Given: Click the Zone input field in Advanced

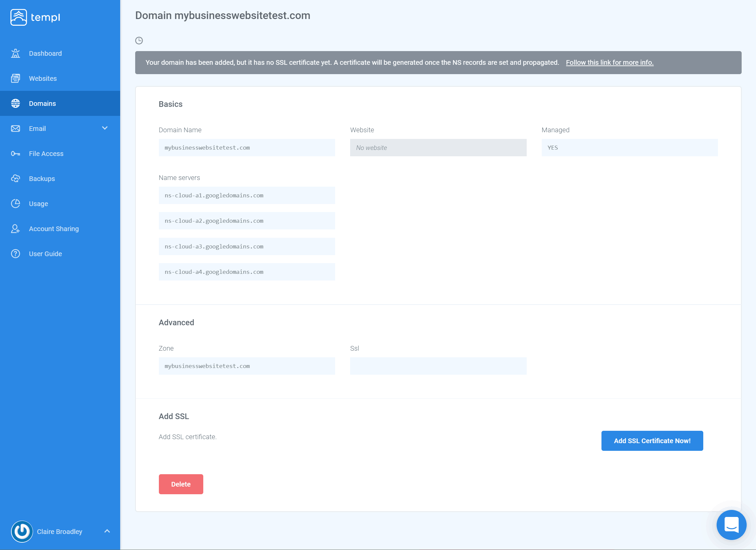Looking at the screenshot, I should click(x=247, y=366).
